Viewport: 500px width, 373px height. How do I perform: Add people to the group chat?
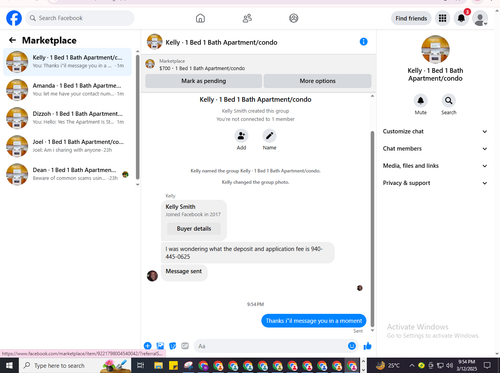click(x=241, y=136)
